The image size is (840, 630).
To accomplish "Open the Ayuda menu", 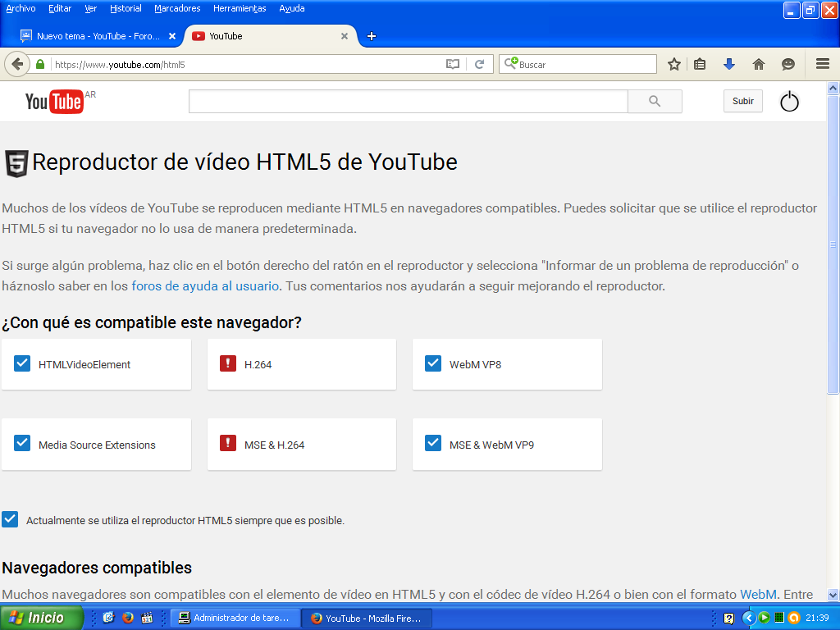I will (292, 8).
